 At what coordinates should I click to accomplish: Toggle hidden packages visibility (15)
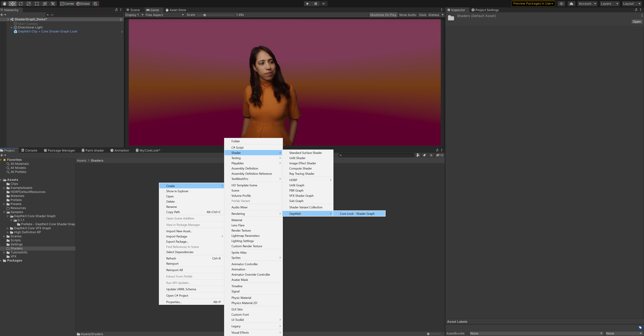click(440, 155)
